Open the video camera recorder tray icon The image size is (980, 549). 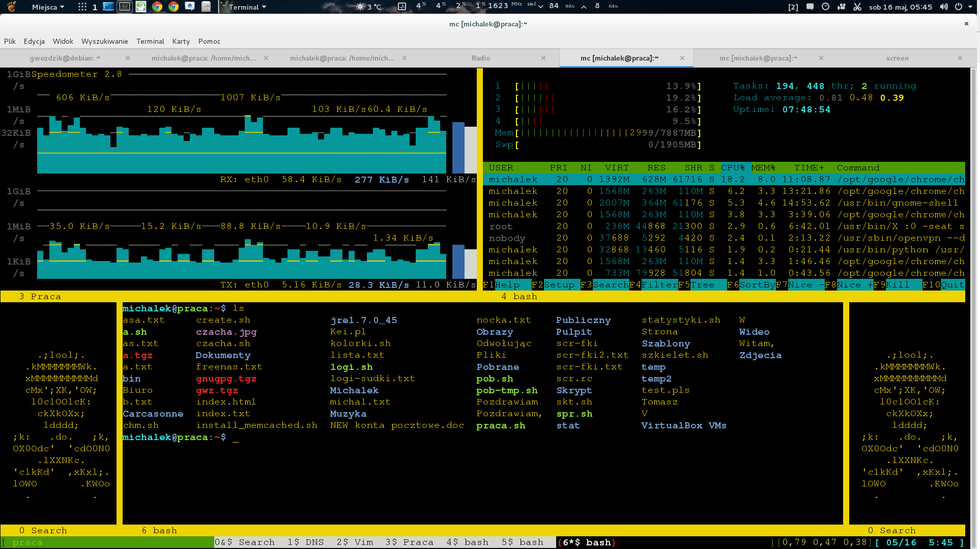click(x=842, y=7)
